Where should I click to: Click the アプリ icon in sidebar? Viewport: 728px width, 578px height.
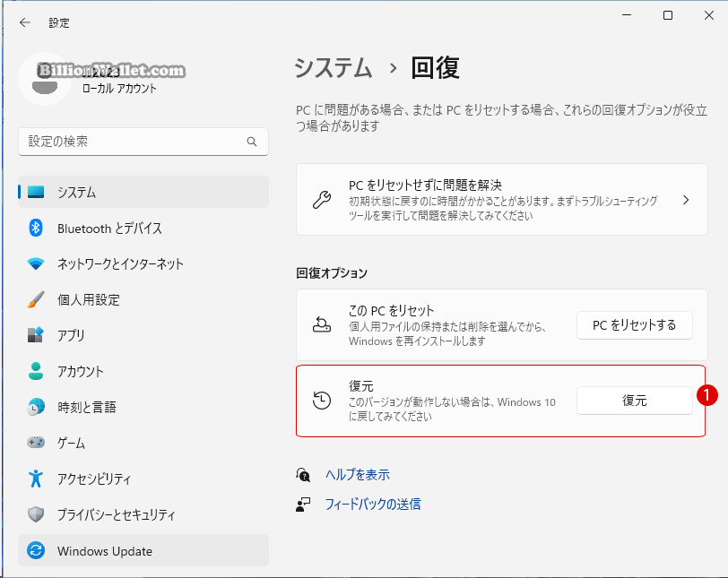(x=36, y=334)
